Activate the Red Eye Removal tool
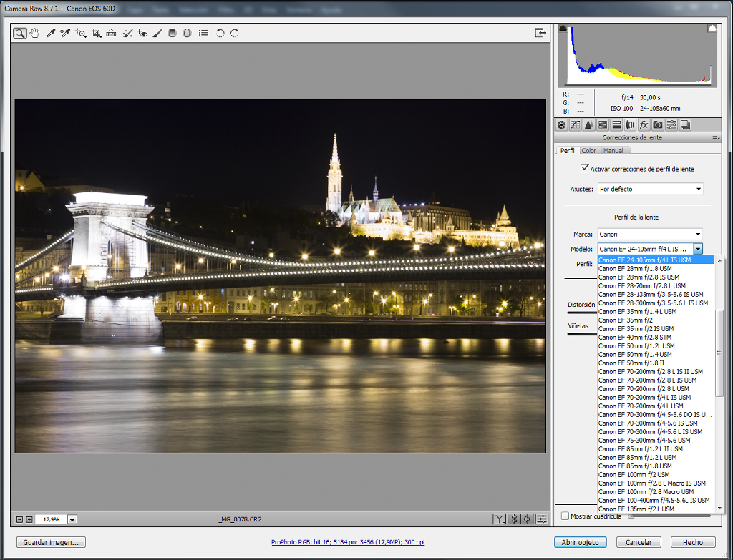 coord(142,33)
